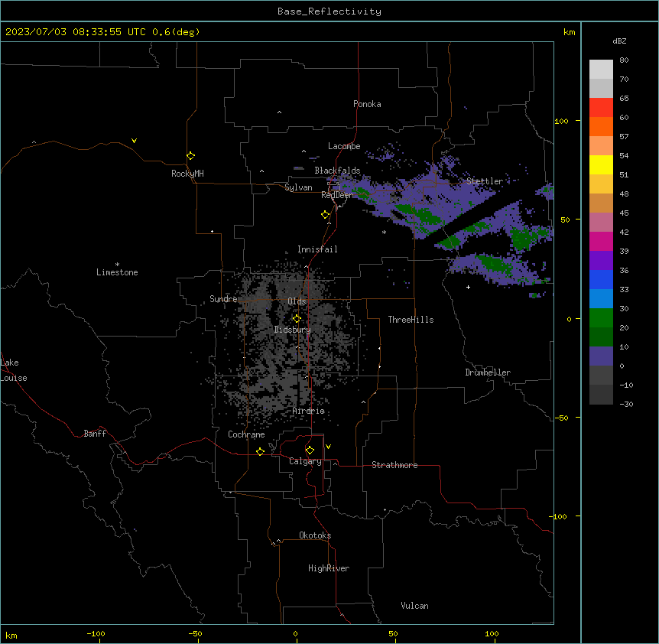Click the white plus marker north of Drumheller
659x644 pixels.
click(x=468, y=287)
